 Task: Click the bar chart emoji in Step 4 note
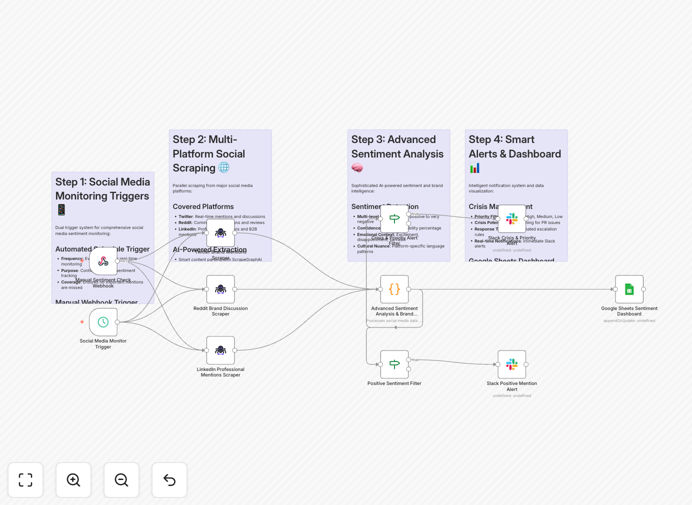[474, 168]
